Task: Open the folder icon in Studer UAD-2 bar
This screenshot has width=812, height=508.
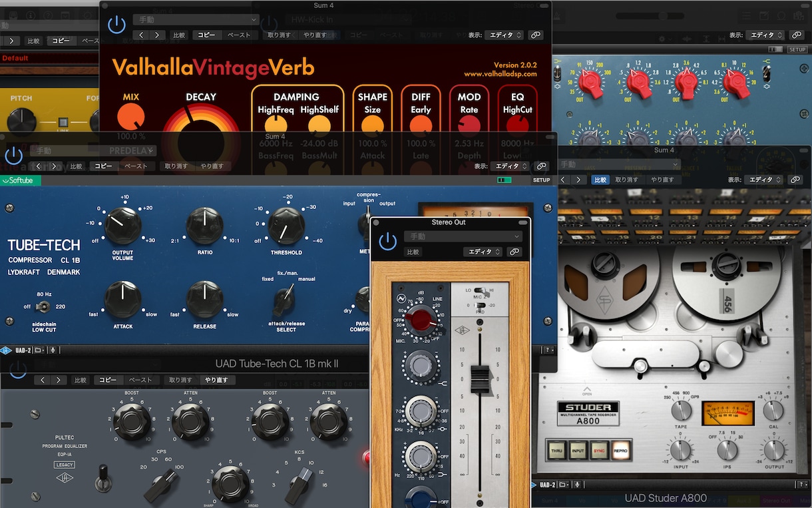Action: point(562,485)
